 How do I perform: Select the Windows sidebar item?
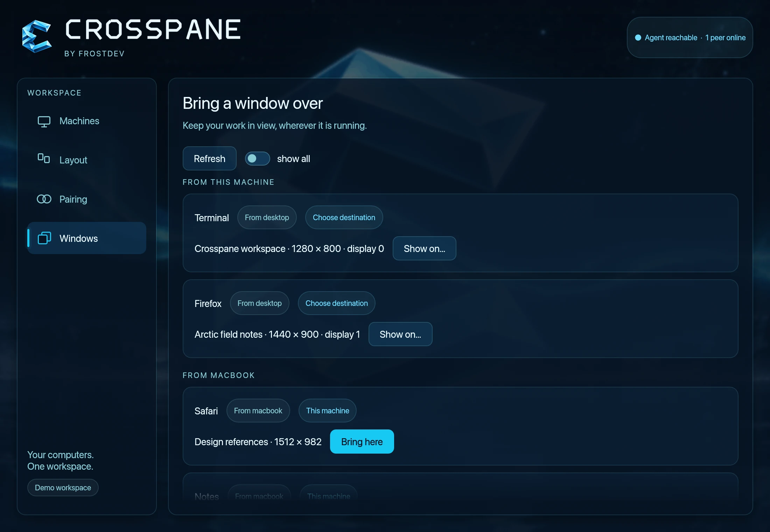(x=87, y=238)
